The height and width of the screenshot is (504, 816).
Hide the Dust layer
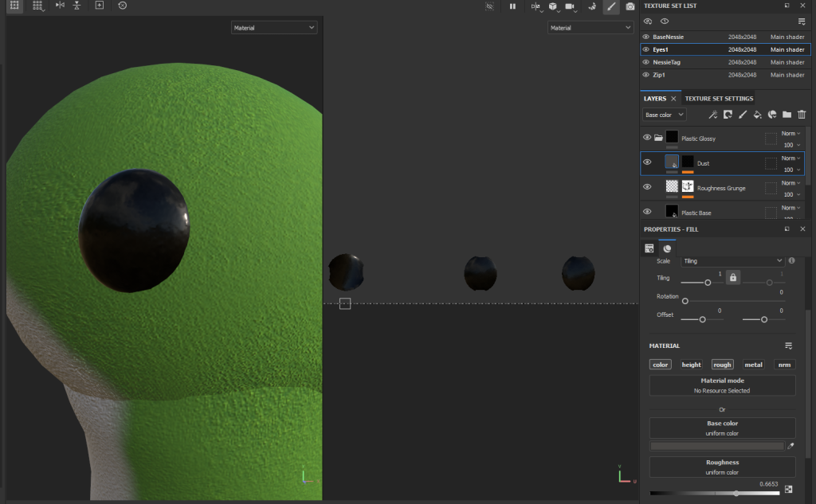[x=647, y=162]
